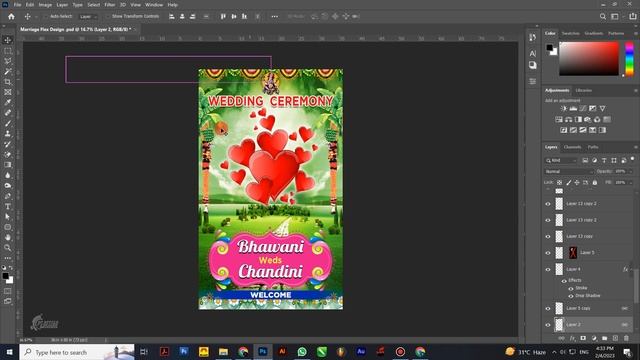Viewport: 640px width, 360px height.
Task: Select the Move tool in the toolbox
Action: coord(8,40)
